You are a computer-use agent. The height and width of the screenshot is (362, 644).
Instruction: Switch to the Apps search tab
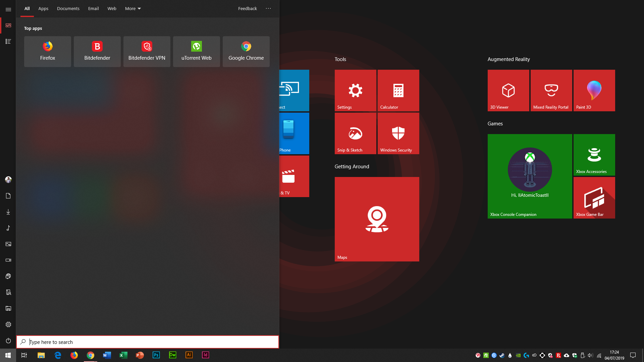(x=43, y=8)
